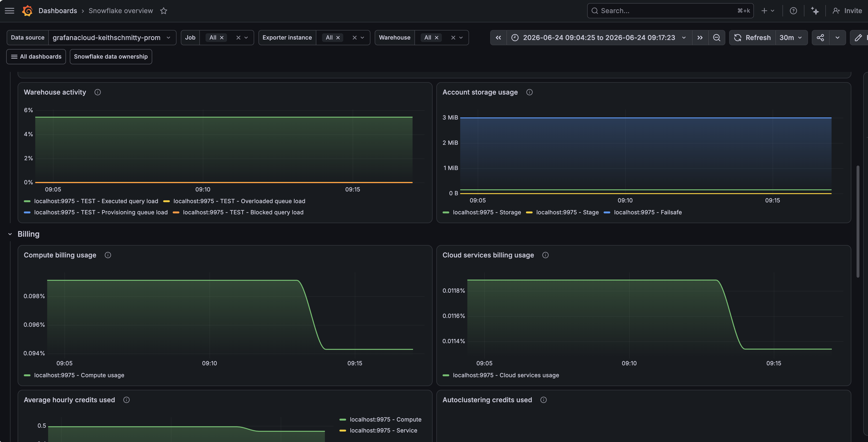Click the Billing section title
Image resolution: width=868 pixels, height=442 pixels.
(28, 234)
